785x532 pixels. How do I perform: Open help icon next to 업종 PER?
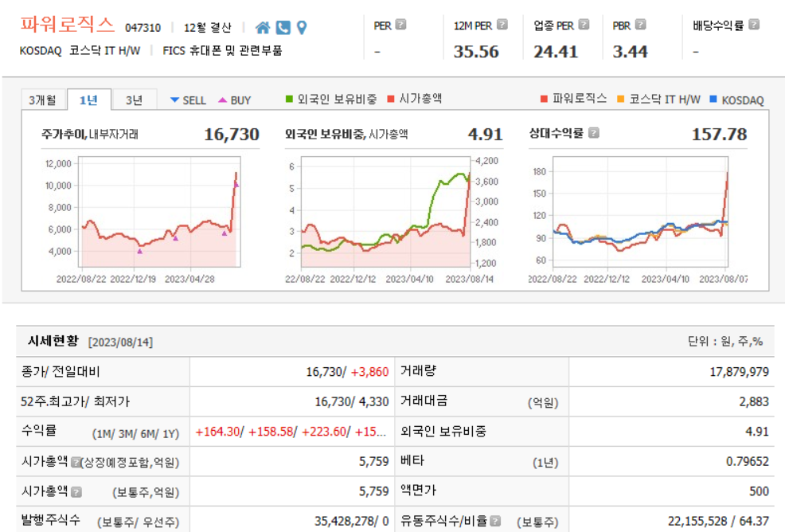pyautogui.click(x=584, y=25)
